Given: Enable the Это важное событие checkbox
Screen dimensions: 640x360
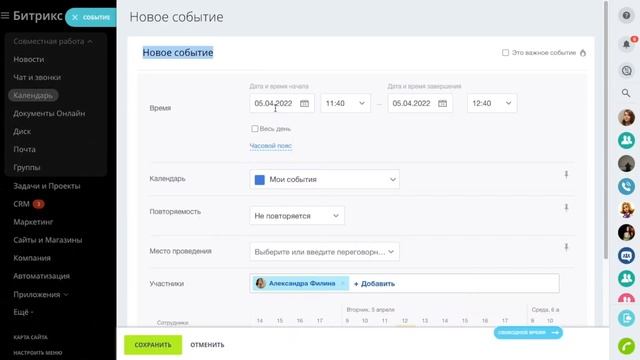Looking at the screenshot, I should tap(505, 53).
